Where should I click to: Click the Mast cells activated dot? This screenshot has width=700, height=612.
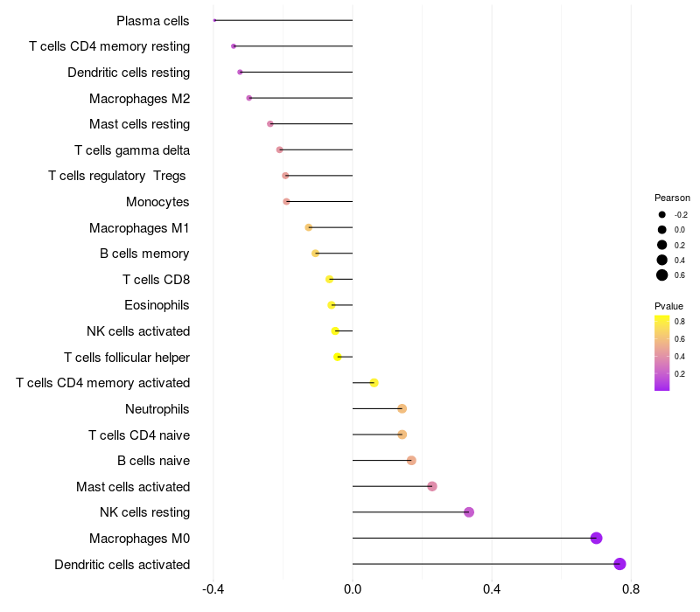432,486
